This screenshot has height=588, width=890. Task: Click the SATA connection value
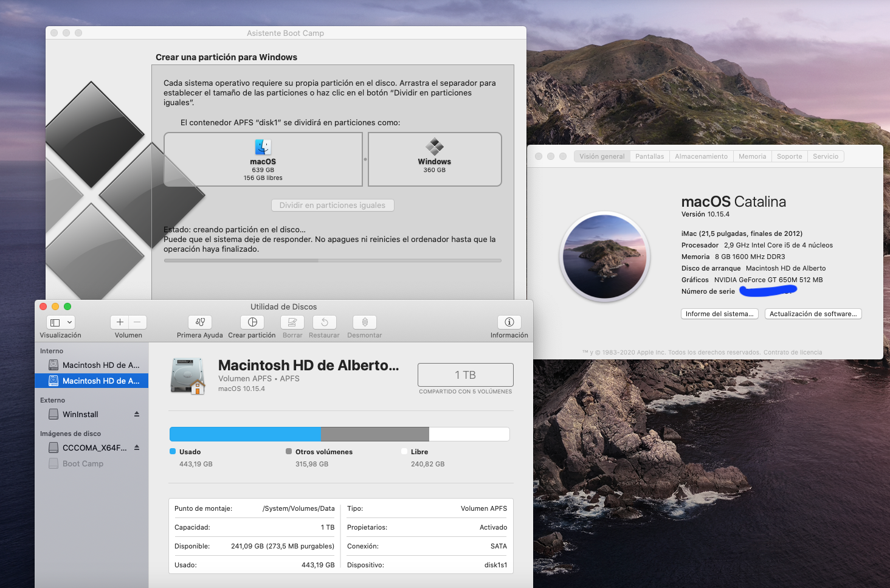tap(498, 546)
